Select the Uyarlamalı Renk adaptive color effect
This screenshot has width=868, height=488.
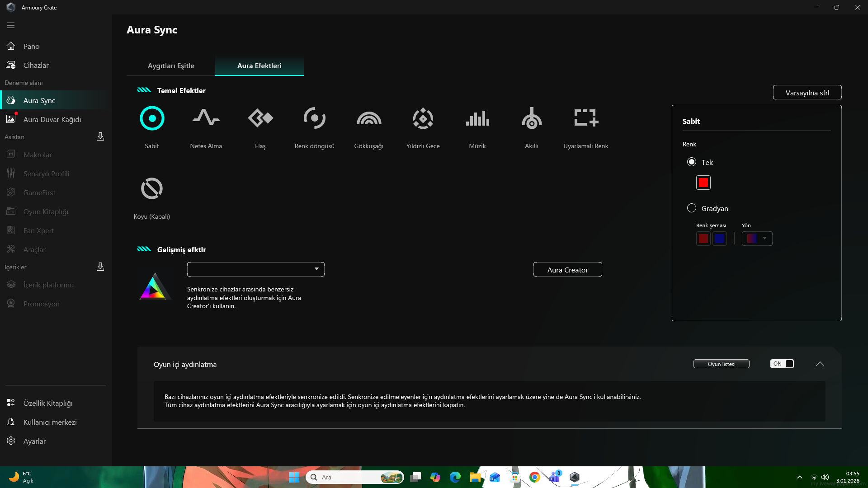pyautogui.click(x=586, y=118)
